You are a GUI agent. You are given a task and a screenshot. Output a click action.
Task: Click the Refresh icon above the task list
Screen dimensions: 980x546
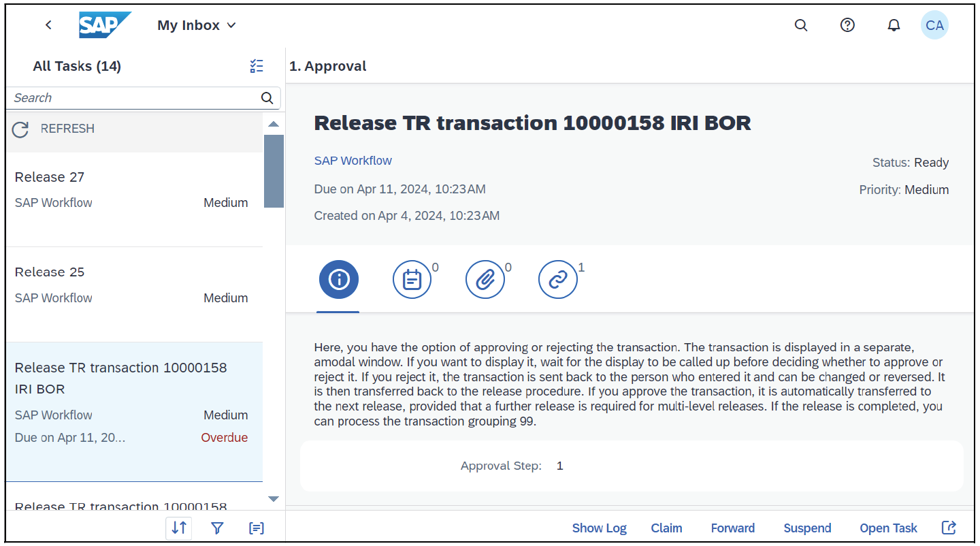(20, 129)
